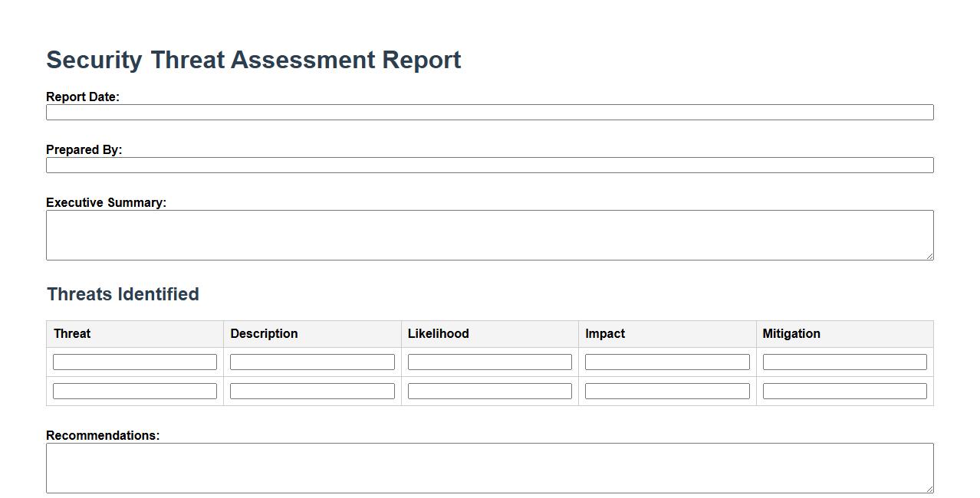Select the second row Description input

click(x=312, y=392)
